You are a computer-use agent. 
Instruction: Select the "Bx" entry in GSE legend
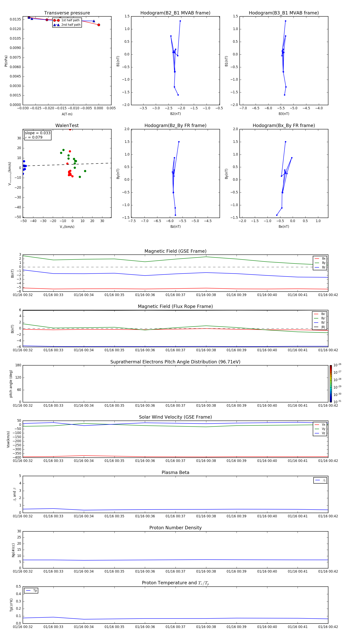point(320,259)
